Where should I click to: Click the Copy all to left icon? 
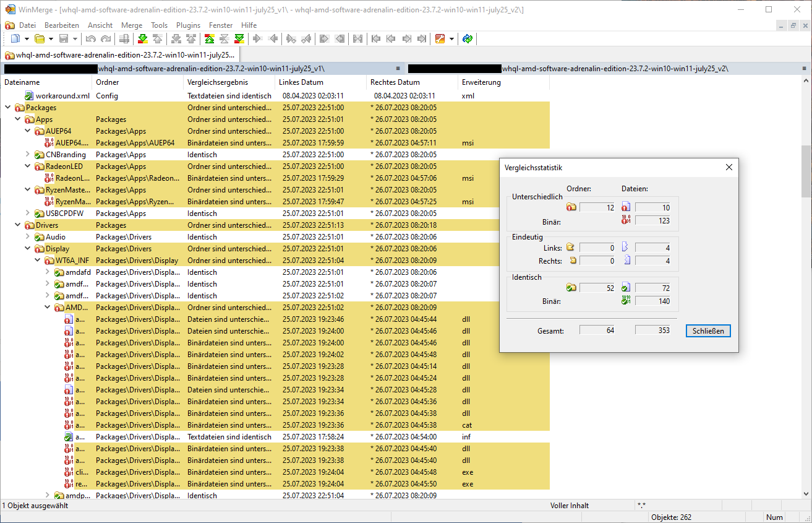(x=340, y=39)
